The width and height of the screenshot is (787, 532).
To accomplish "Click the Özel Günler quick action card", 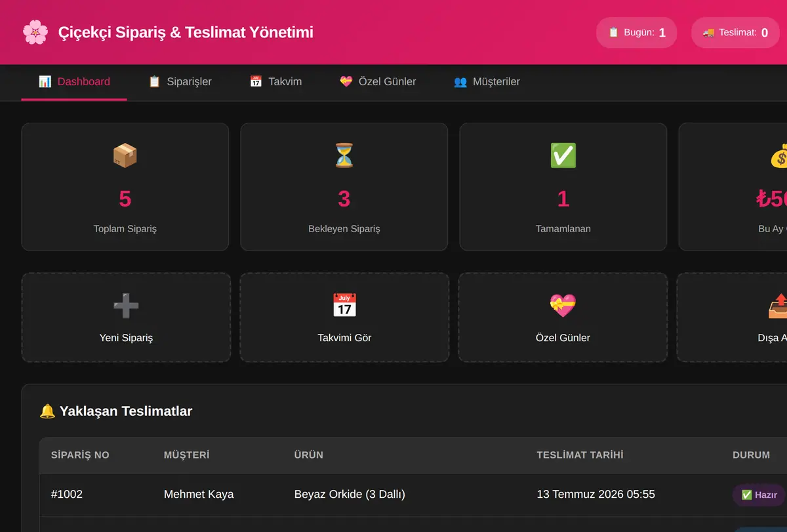I will click(x=563, y=317).
